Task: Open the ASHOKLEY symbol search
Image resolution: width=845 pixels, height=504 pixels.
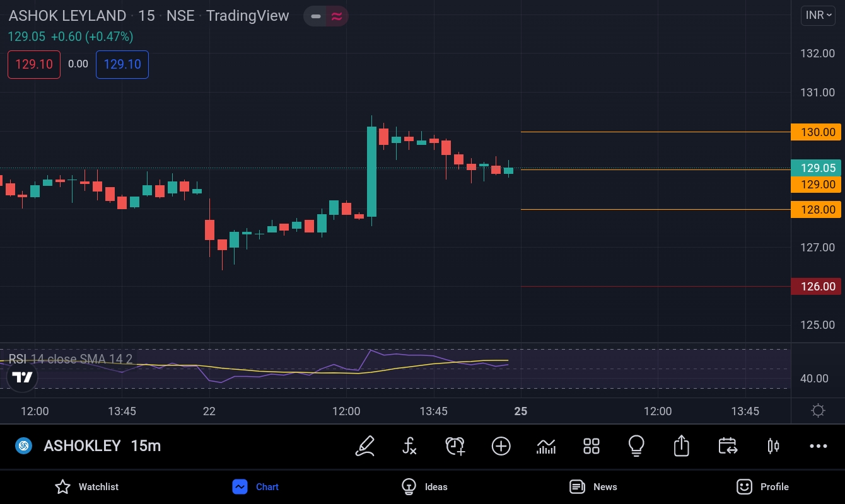Action: pos(82,446)
